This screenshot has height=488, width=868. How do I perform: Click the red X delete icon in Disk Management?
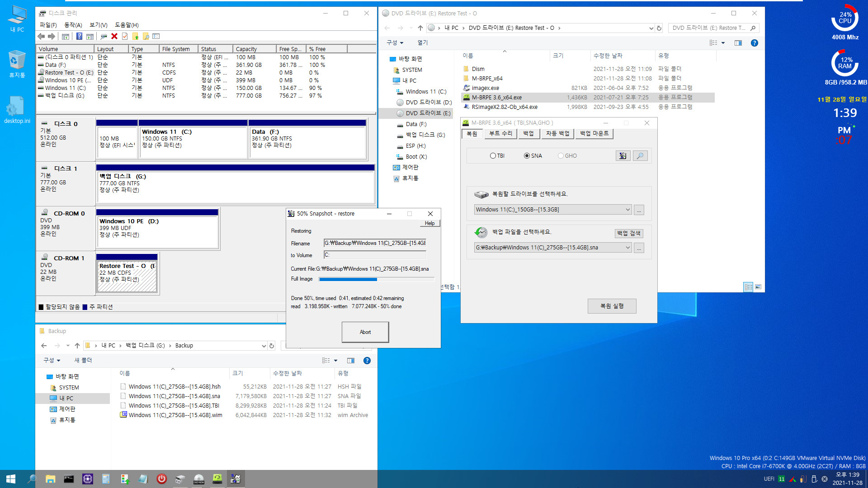(x=114, y=36)
